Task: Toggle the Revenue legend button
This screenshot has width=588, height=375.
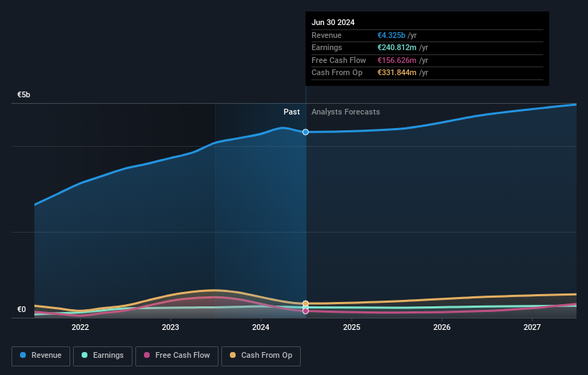Action: [41, 356]
